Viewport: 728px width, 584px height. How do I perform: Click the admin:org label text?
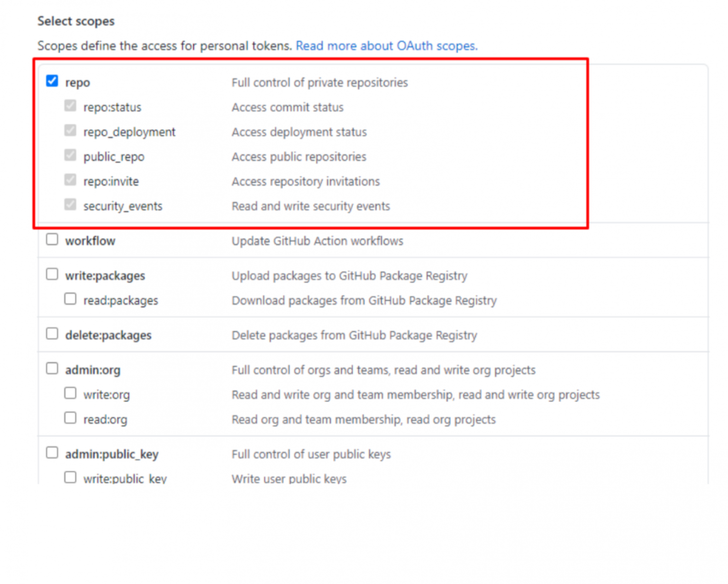coord(93,370)
